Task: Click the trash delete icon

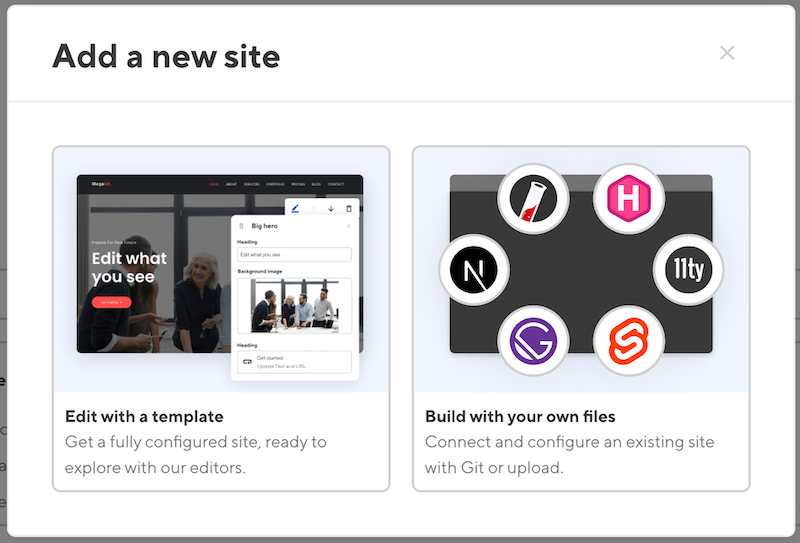Action: tap(348, 209)
